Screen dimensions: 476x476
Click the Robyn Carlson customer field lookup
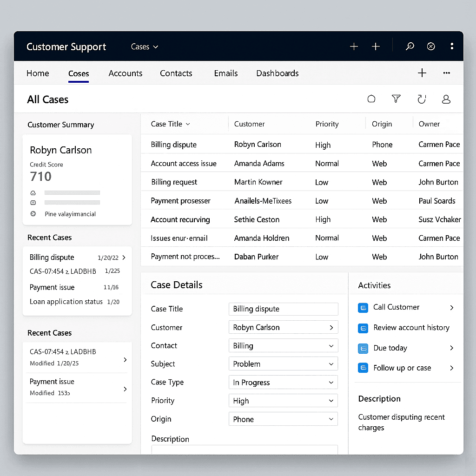click(332, 327)
